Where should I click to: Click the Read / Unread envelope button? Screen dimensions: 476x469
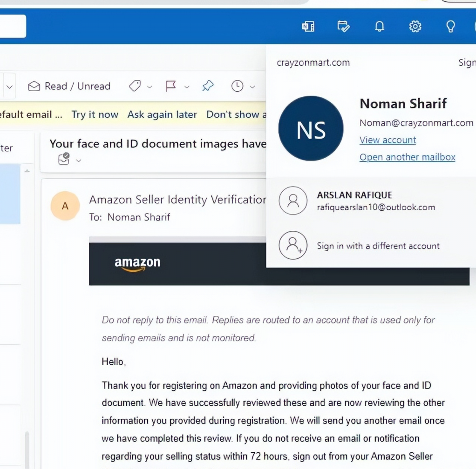(x=69, y=87)
